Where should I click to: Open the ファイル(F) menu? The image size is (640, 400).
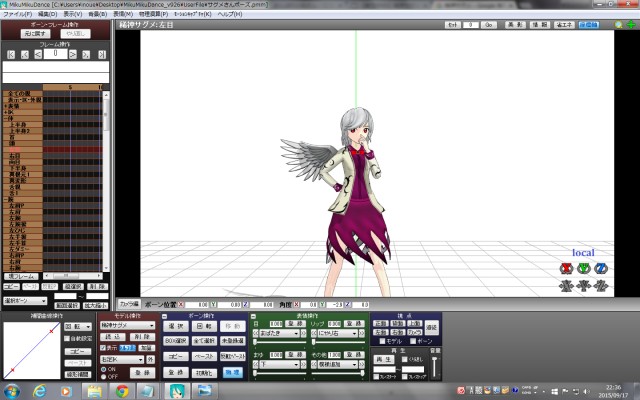tap(17, 14)
